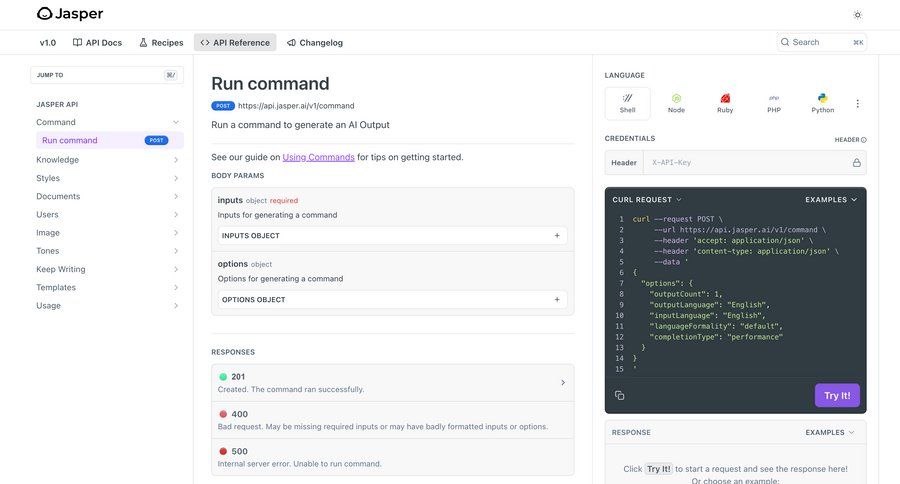Click the API endpoint URL text
This screenshot has height=484, width=900.
296,106
